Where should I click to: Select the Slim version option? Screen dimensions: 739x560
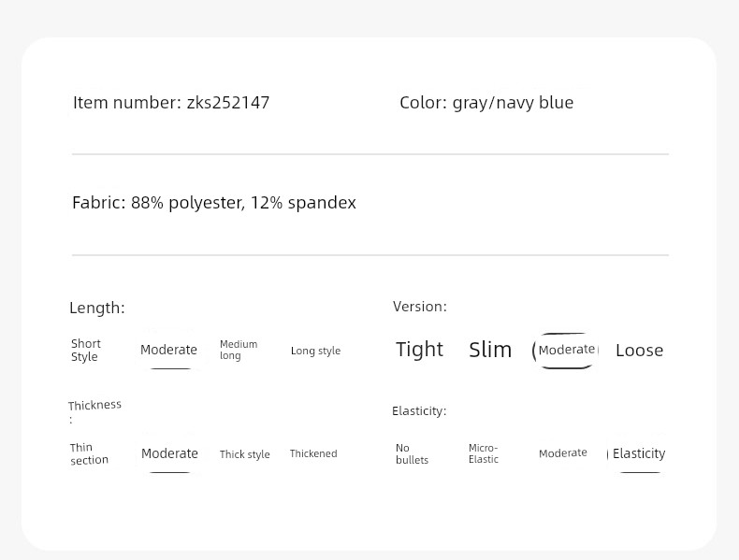[x=490, y=350]
